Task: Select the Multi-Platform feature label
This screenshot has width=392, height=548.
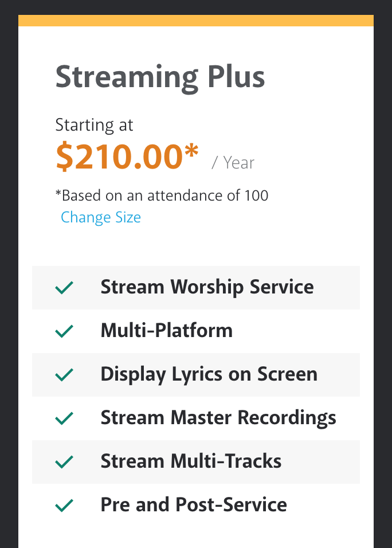Action: pyautogui.click(x=167, y=330)
